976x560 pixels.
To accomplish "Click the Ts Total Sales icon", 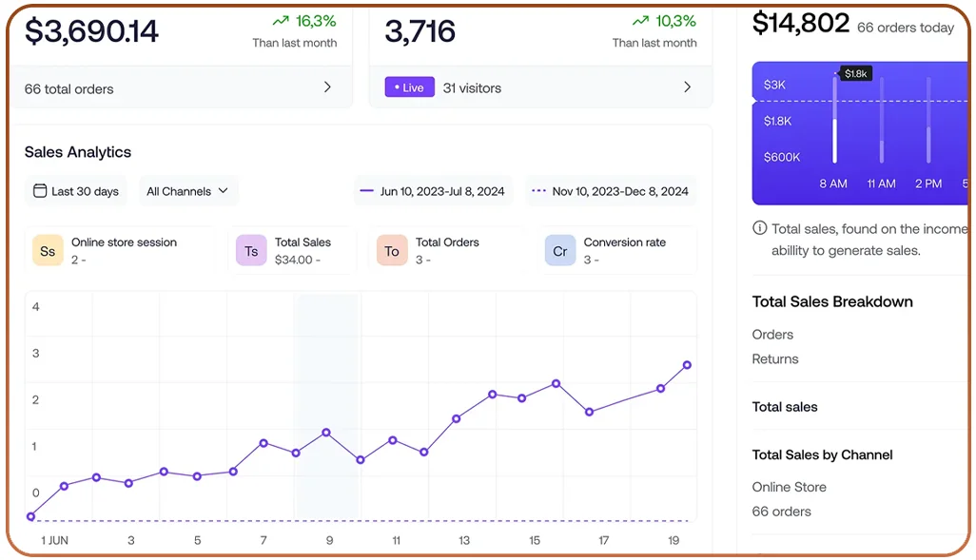I will coord(252,250).
